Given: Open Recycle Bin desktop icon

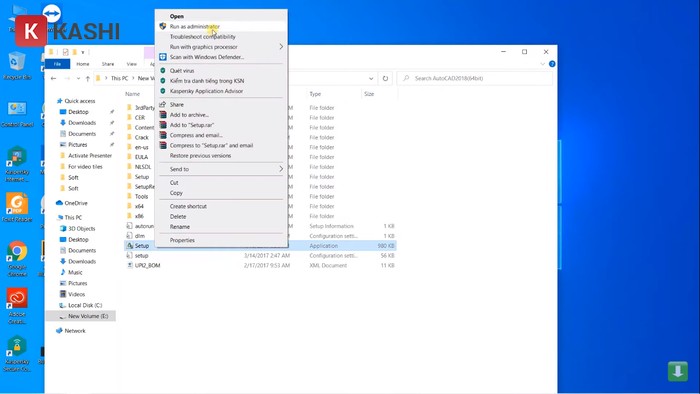Looking at the screenshot, I should pyautogui.click(x=17, y=66).
